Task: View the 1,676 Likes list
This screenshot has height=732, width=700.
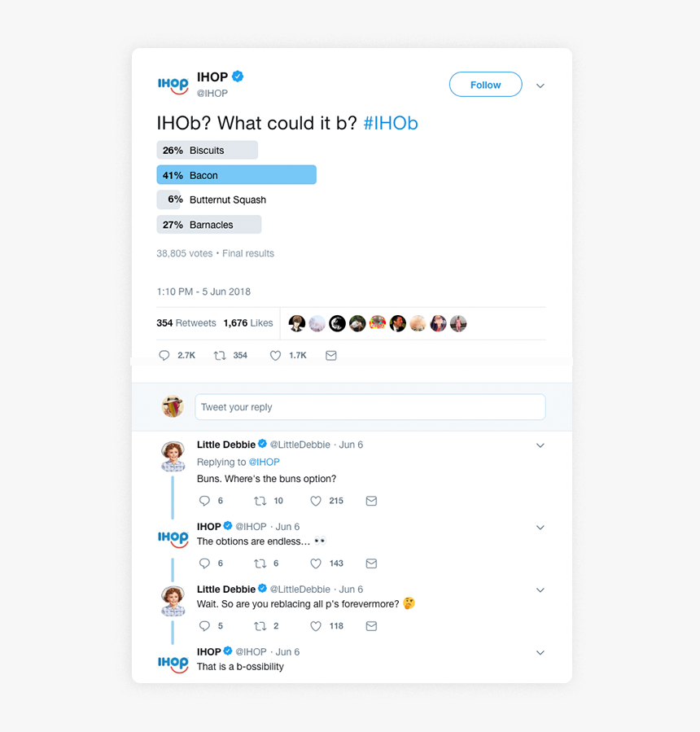Action: click(x=248, y=322)
